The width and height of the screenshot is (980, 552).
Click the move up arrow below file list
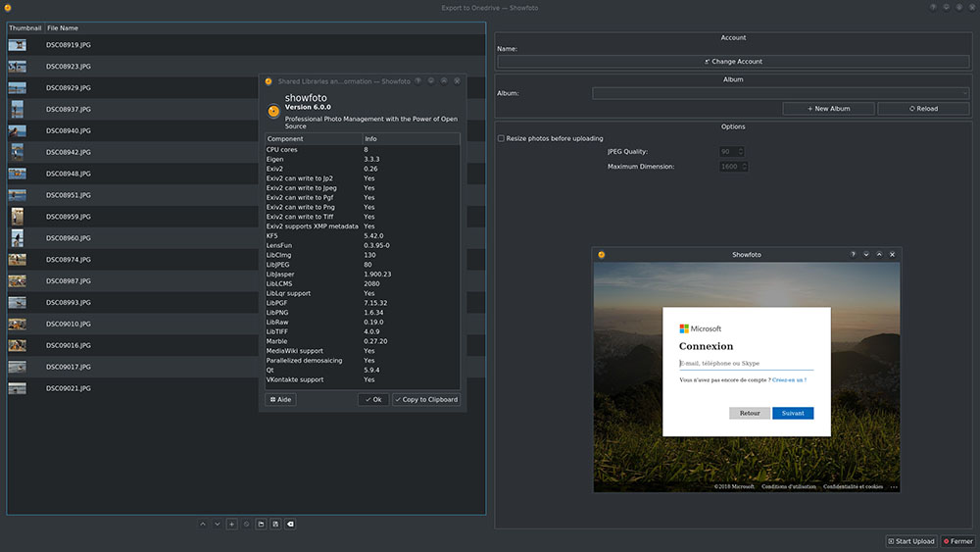click(x=203, y=525)
